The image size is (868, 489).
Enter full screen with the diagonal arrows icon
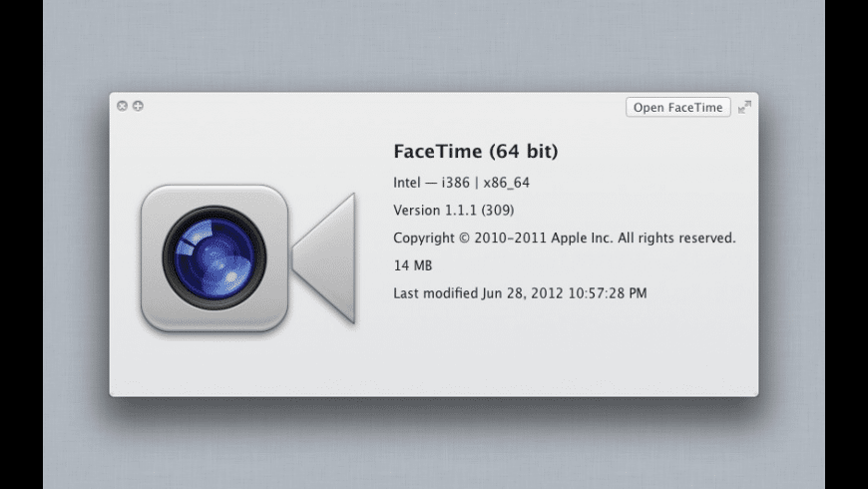click(x=744, y=108)
